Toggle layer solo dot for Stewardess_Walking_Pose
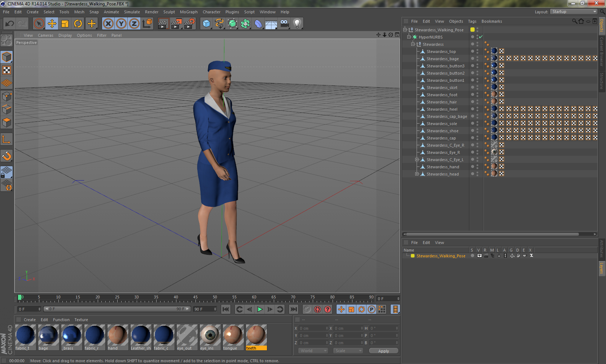The width and height of the screenshot is (606, 364). (x=472, y=256)
